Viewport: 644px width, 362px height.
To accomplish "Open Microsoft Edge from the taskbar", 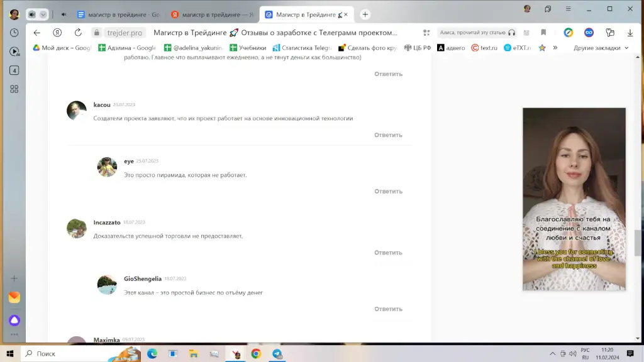I will coord(152,353).
